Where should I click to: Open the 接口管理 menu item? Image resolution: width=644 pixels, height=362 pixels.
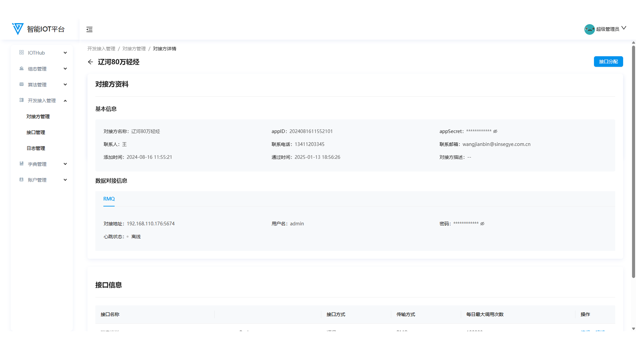click(x=36, y=132)
